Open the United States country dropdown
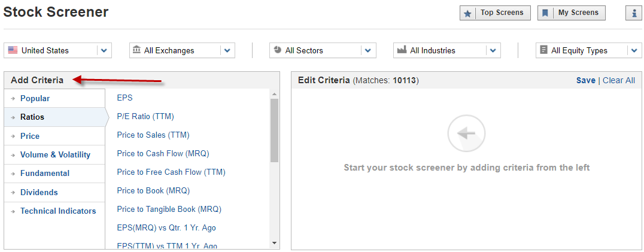This screenshot has width=644, height=252. pyautogui.click(x=104, y=50)
